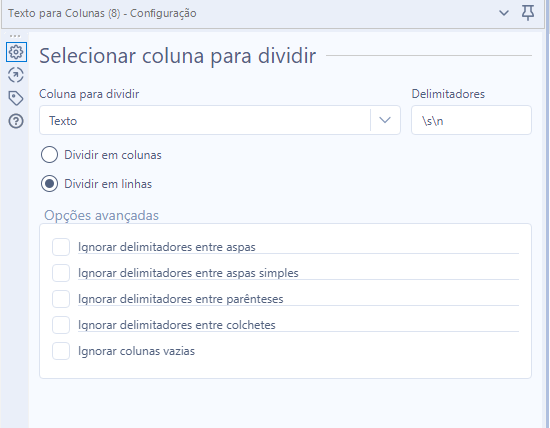
Task: Click the three dots grip above sidebar
Action: click(15, 36)
